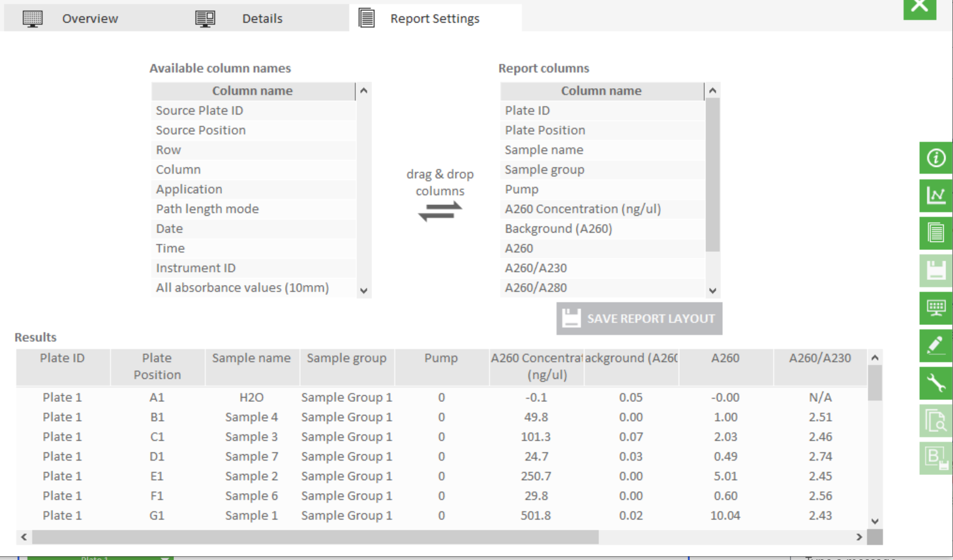The height and width of the screenshot is (560, 953).
Task: Click the B save blank sidebar icon
Action: [x=935, y=458]
